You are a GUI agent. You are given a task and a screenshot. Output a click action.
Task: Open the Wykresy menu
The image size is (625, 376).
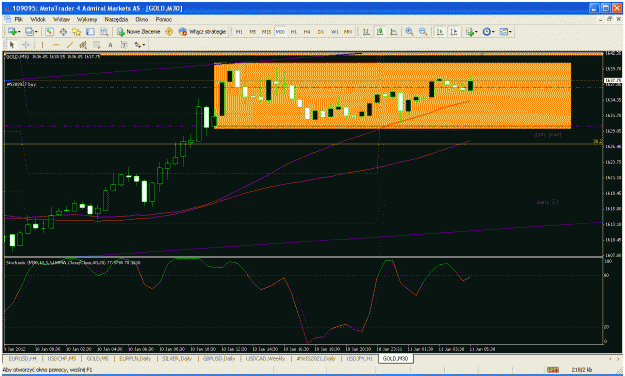pyautogui.click(x=87, y=19)
